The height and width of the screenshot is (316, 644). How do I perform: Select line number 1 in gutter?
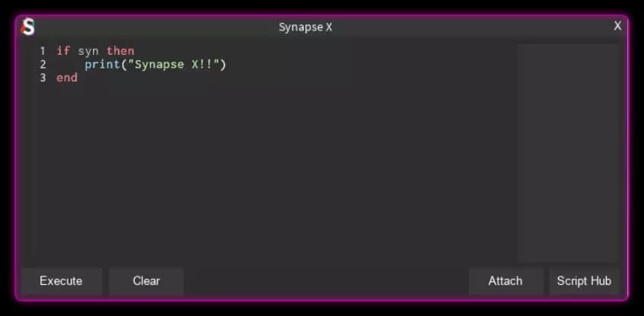(x=43, y=51)
